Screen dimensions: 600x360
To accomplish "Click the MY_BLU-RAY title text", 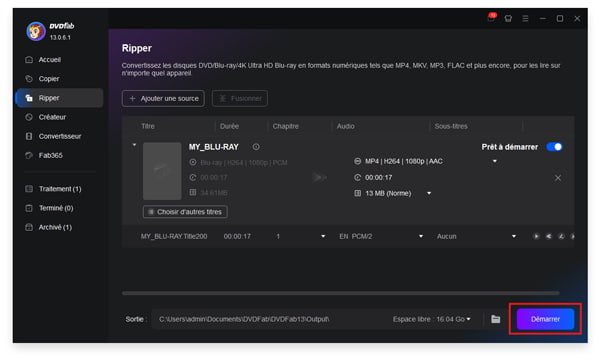I will 214,147.
